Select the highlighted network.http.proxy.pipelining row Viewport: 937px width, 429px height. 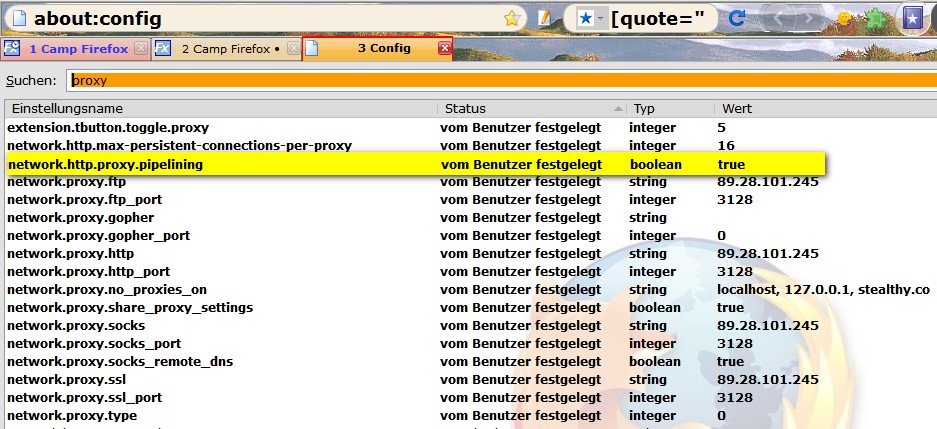(416, 164)
